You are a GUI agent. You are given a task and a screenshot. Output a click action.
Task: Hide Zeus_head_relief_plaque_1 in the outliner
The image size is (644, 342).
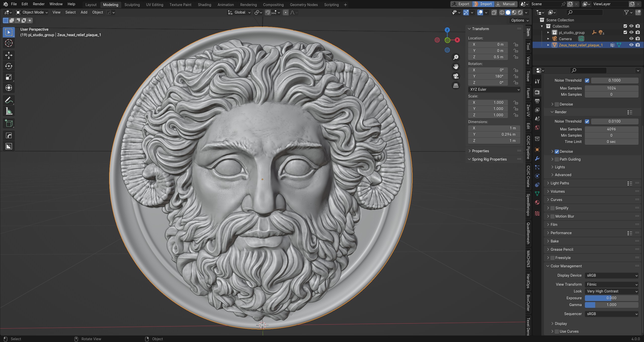point(631,45)
